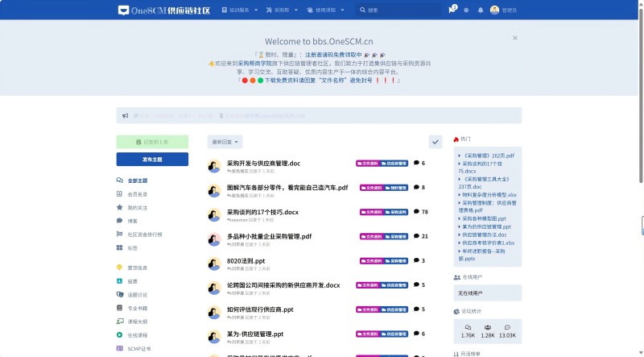Image resolution: width=644 pixels, height=357 pixels.
Task: Click the 已签到1天 check-in button
Action: 152,142
